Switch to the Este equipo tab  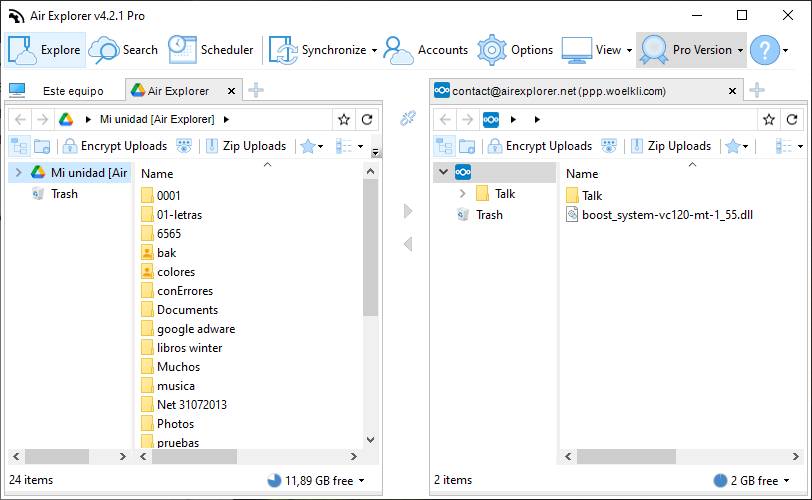point(64,91)
